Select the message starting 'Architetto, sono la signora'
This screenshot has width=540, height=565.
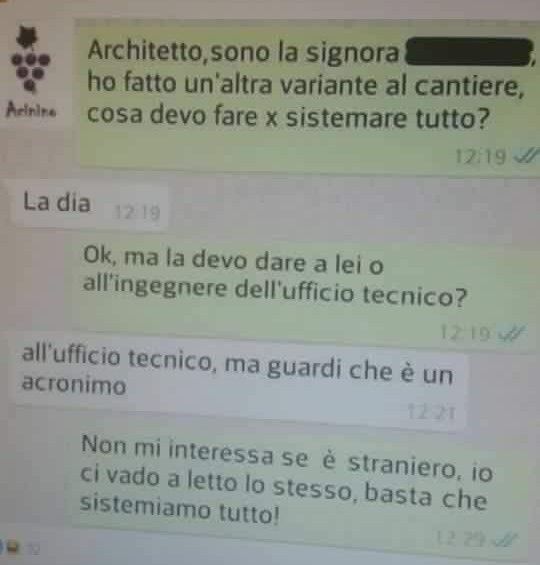pos(308,97)
